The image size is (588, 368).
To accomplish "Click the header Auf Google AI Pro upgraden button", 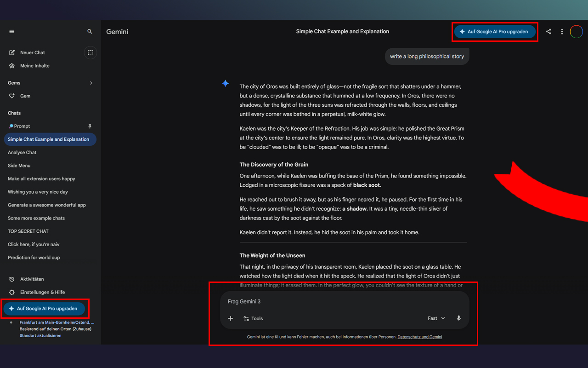I will click(495, 32).
